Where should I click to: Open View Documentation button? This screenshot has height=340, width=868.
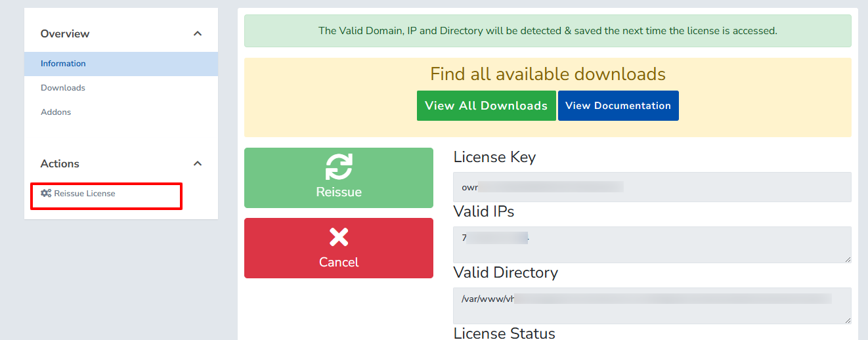(618, 106)
